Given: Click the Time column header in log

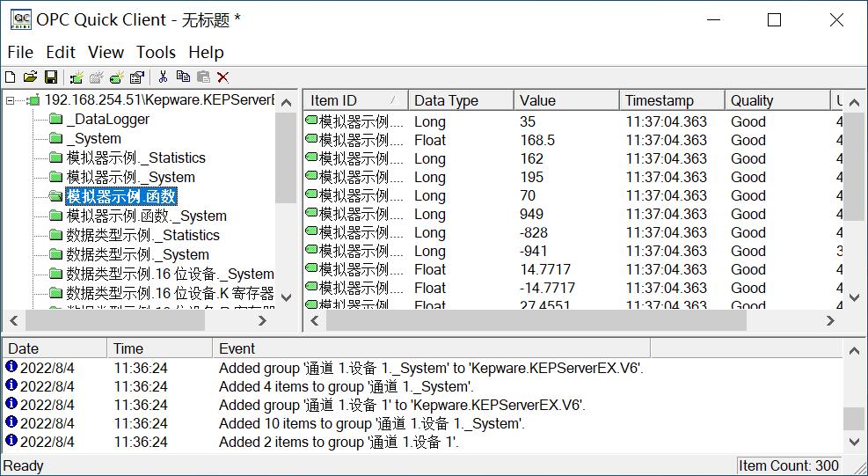Looking at the screenshot, I should click(160, 348).
